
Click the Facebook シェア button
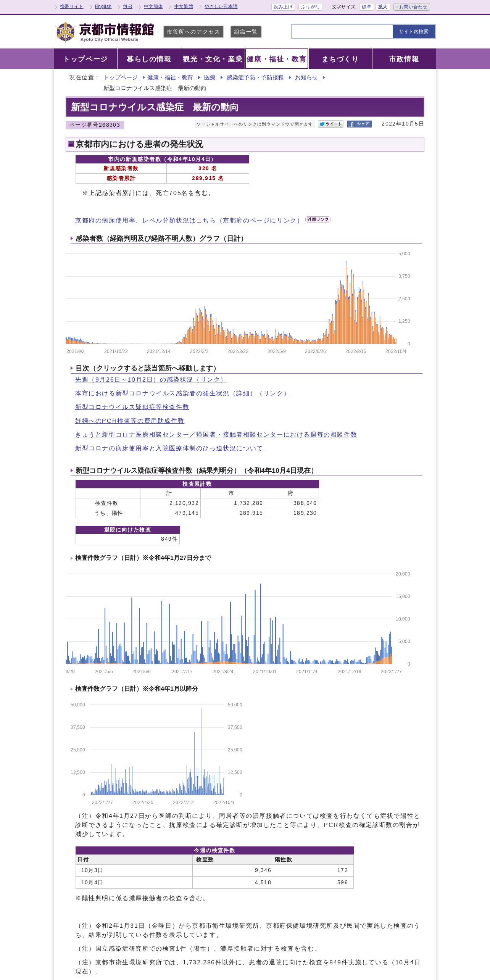[359, 124]
